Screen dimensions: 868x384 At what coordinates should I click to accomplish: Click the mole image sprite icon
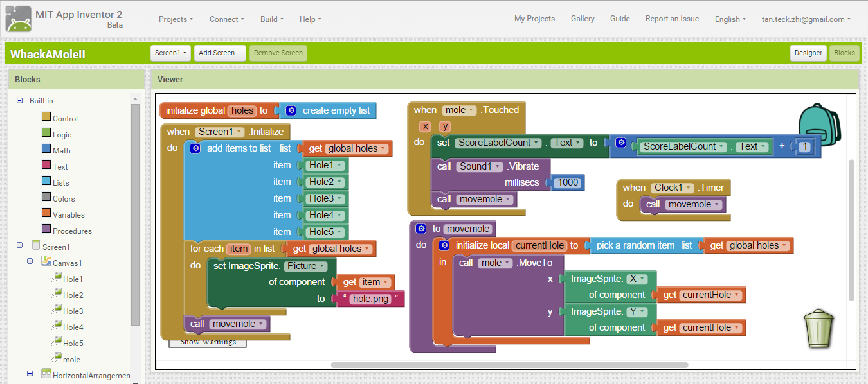(57, 357)
